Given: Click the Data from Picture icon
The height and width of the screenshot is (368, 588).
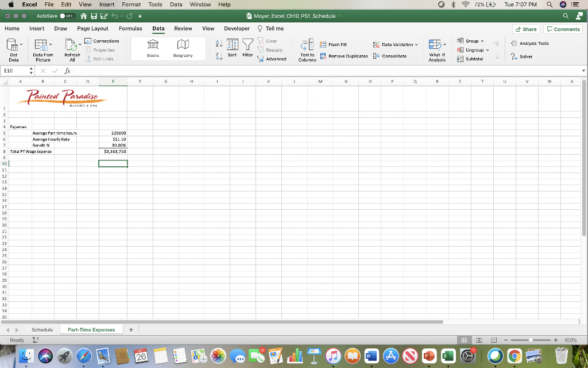Looking at the screenshot, I should 41,45.
